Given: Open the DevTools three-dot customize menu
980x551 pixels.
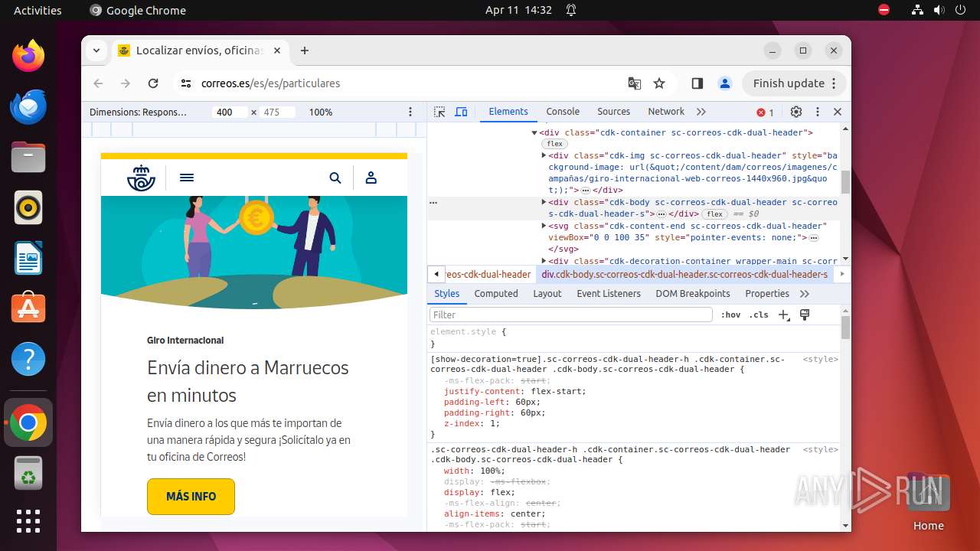Looking at the screenshot, I should (x=818, y=112).
